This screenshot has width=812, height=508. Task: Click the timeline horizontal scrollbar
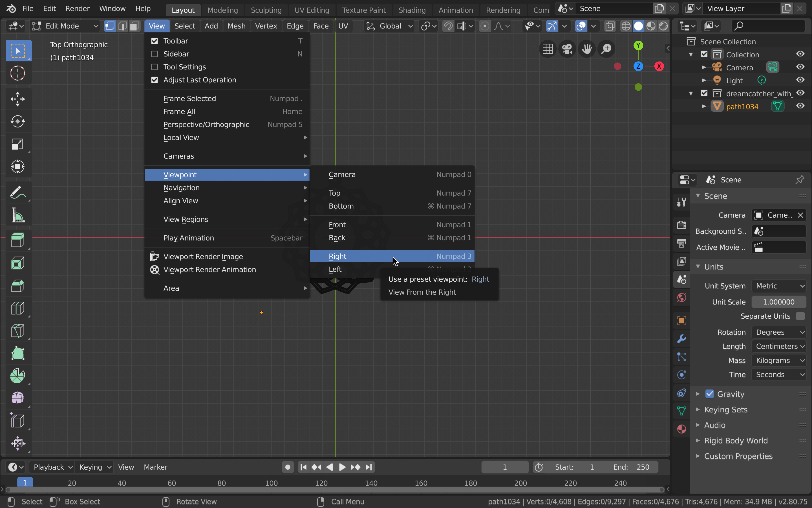pyautogui.click(x=335, y=490)
